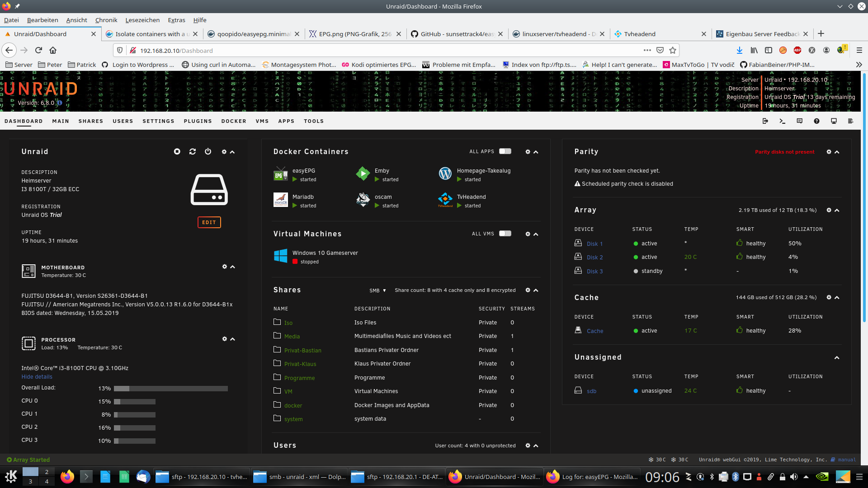Collapse the Array section

[x=837, y=210]
